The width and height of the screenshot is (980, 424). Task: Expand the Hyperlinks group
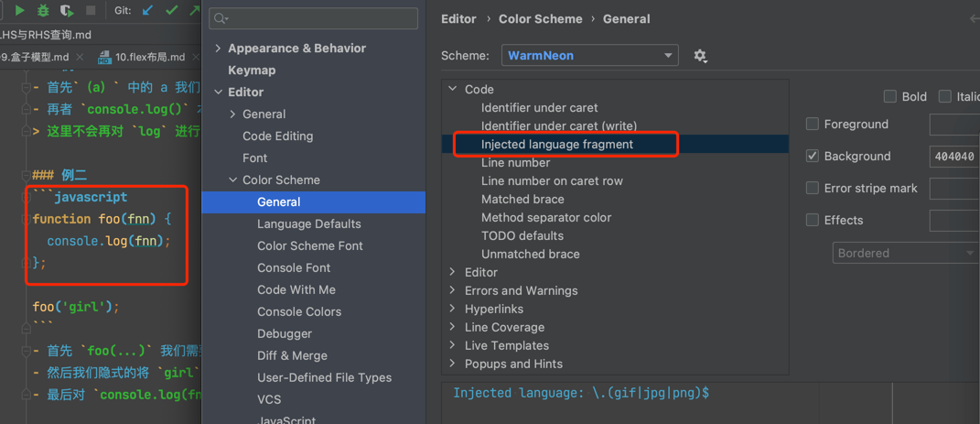tap(453, 310)
